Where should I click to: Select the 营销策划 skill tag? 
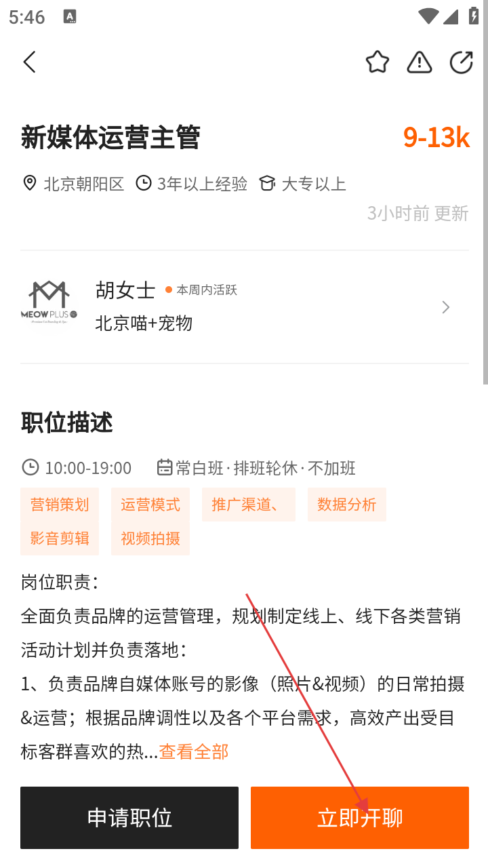[x=60, y=505]
